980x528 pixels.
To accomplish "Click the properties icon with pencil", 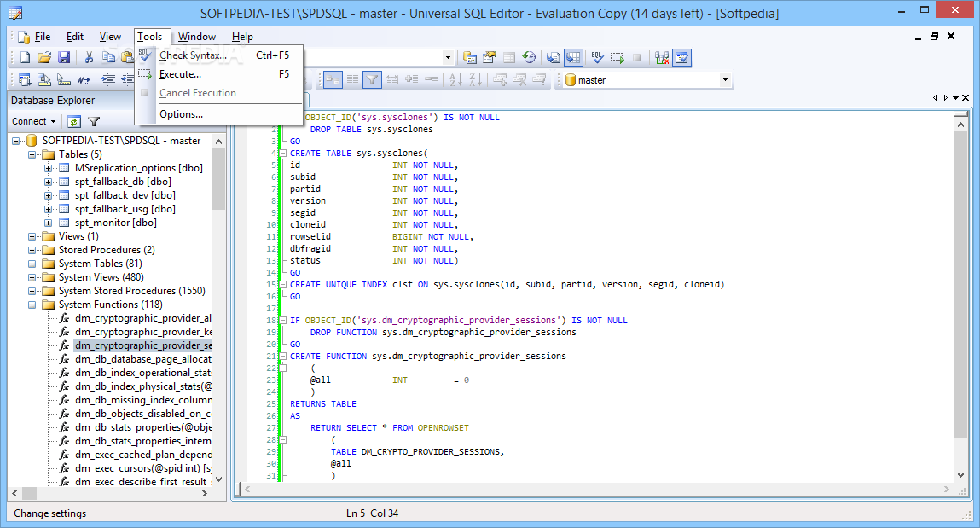I will click(490, 57).
